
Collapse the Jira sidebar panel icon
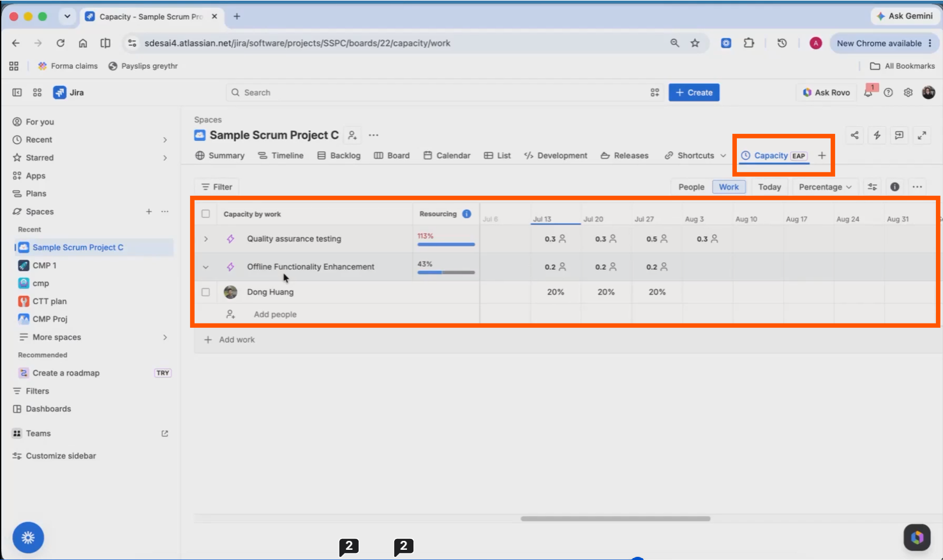17,92
